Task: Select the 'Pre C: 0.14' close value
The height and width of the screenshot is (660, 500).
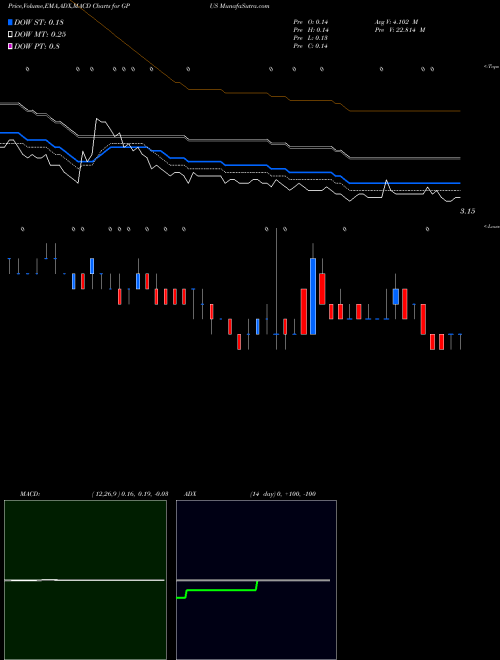Action: pos(311,46)
